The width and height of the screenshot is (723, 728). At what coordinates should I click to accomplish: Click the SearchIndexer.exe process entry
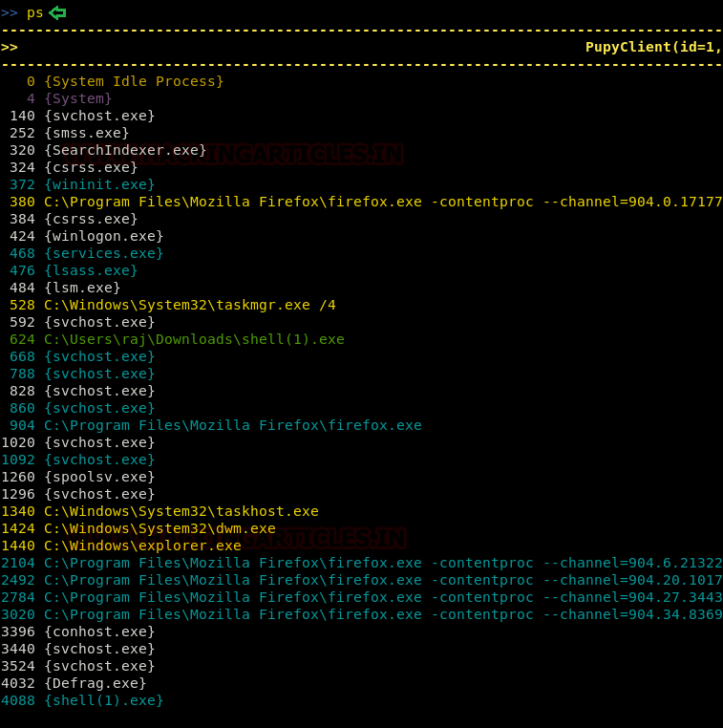point(125,150)
